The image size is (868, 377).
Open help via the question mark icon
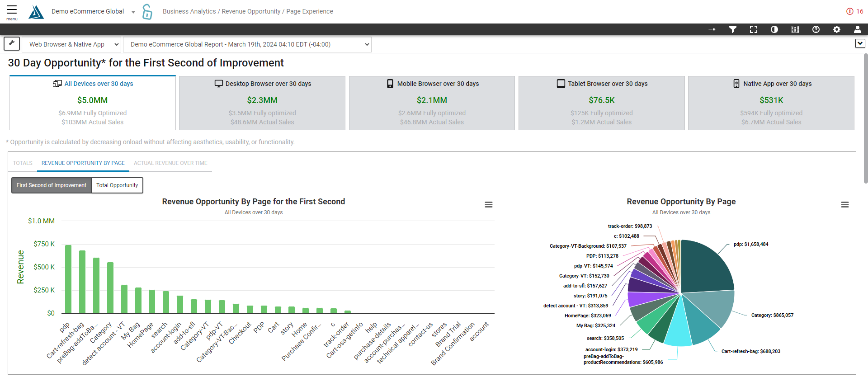click(816, 29)
